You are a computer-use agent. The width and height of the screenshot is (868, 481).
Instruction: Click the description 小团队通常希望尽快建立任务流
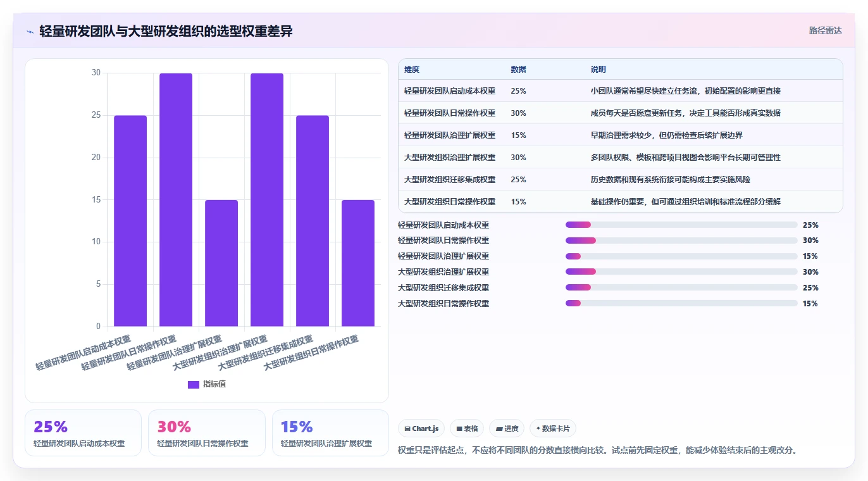click(x=686, y=91)
